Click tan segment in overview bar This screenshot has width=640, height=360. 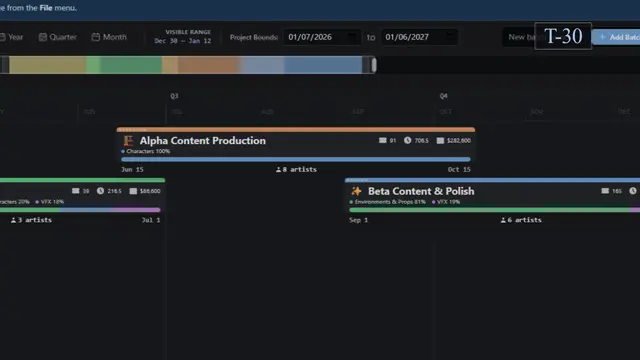[x=47, y=65]
